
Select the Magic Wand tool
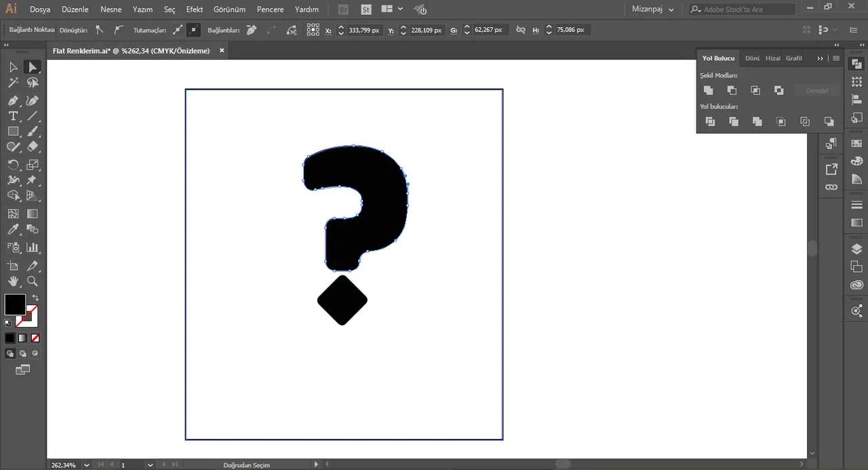pyautogui.click(x=14, y=83)
